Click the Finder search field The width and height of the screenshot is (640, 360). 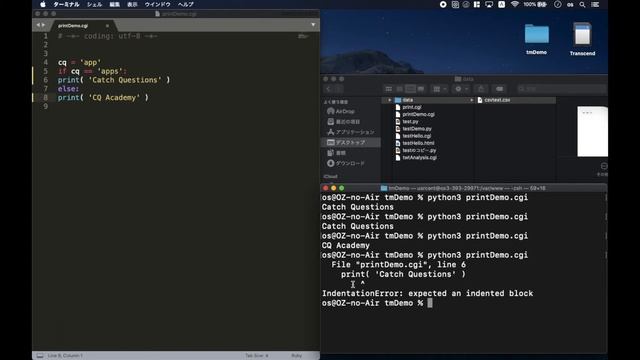click(x=561, y=89)
